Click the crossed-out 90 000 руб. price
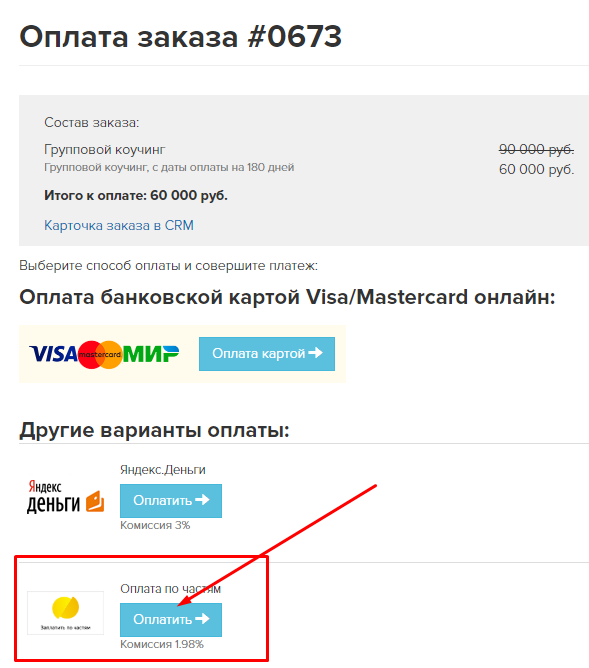Viewport: 589px width, 668px height. coord(536,149)
